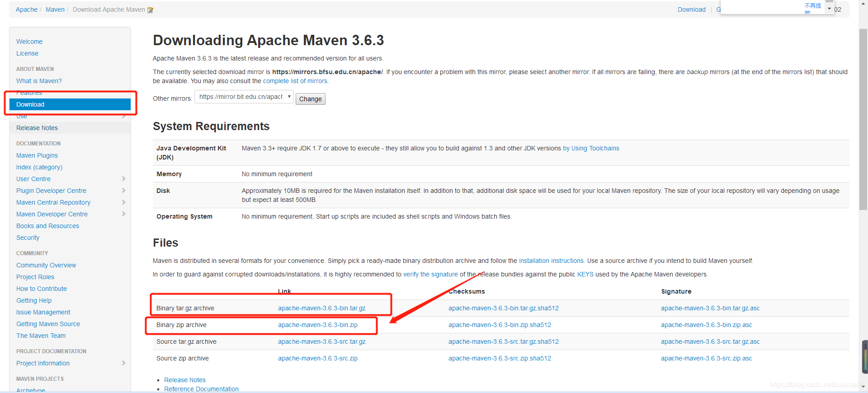This screenshot has width=868, height=393.
Task: Open Project Roles sidebar link
Action: pyautogui.click(x=35, y=277)
